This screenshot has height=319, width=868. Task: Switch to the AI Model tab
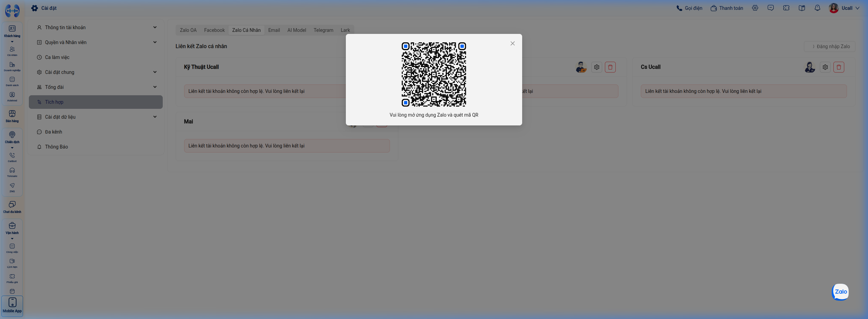pos(297,30)
